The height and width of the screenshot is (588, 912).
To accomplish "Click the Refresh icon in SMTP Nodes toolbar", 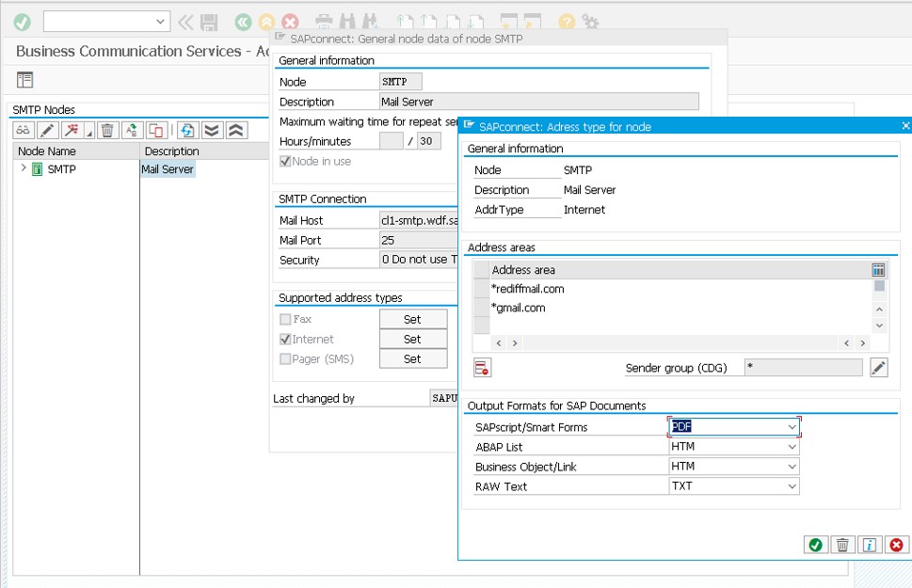I will click(x=188, y=130).
